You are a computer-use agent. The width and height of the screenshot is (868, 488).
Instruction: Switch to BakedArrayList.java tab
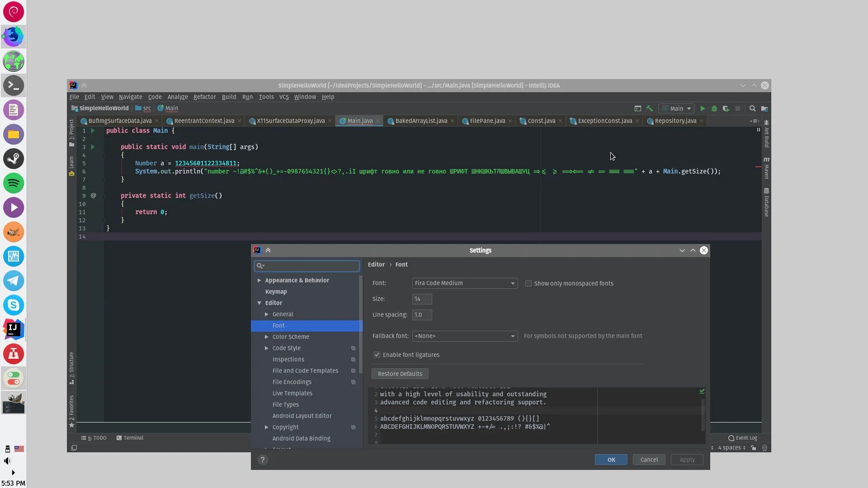(420, 121)
